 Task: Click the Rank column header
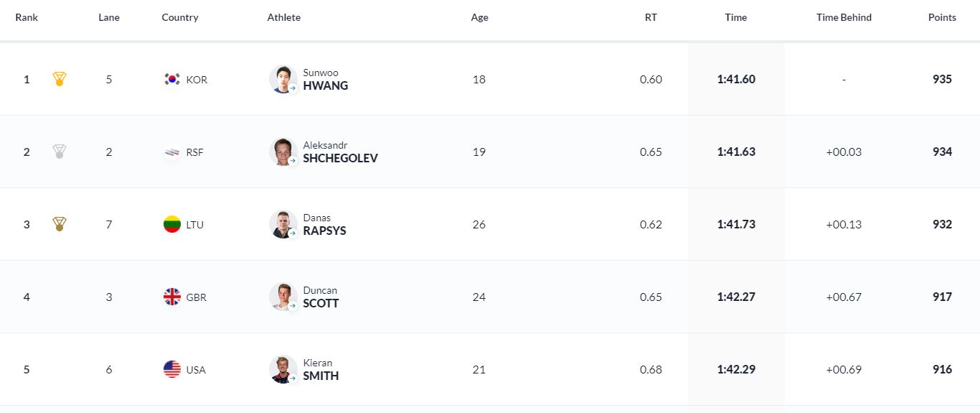click(x=27, y=17)
